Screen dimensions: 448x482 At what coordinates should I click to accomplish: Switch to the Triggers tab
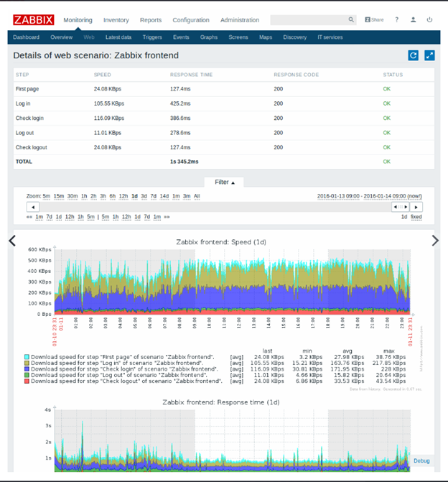point(152,37)
